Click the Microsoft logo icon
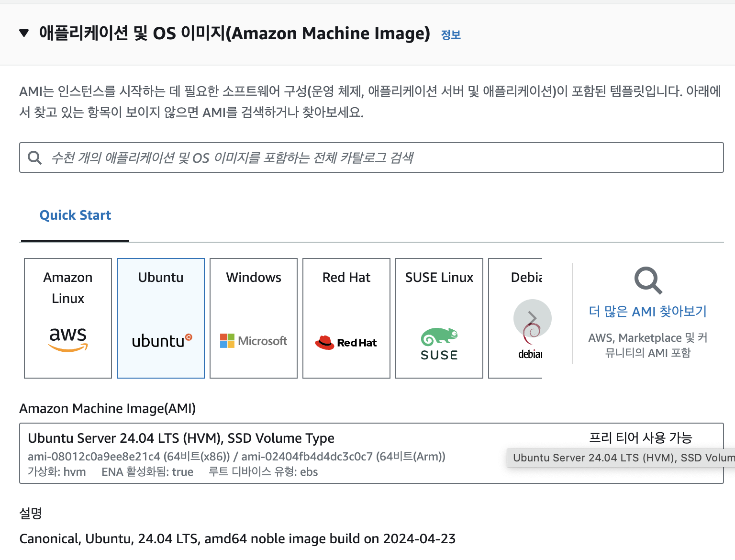The height and width of the screenshot is (560, 735). pos(254,341)
